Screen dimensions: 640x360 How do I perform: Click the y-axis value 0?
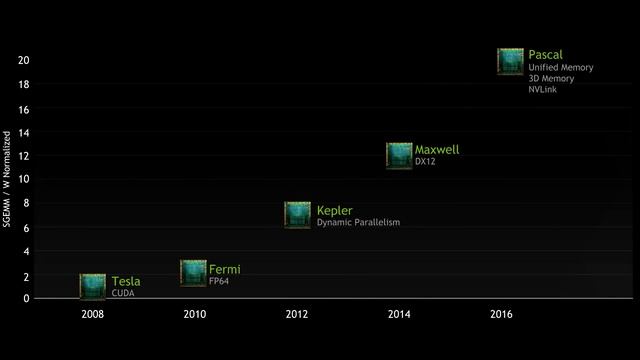26,298
